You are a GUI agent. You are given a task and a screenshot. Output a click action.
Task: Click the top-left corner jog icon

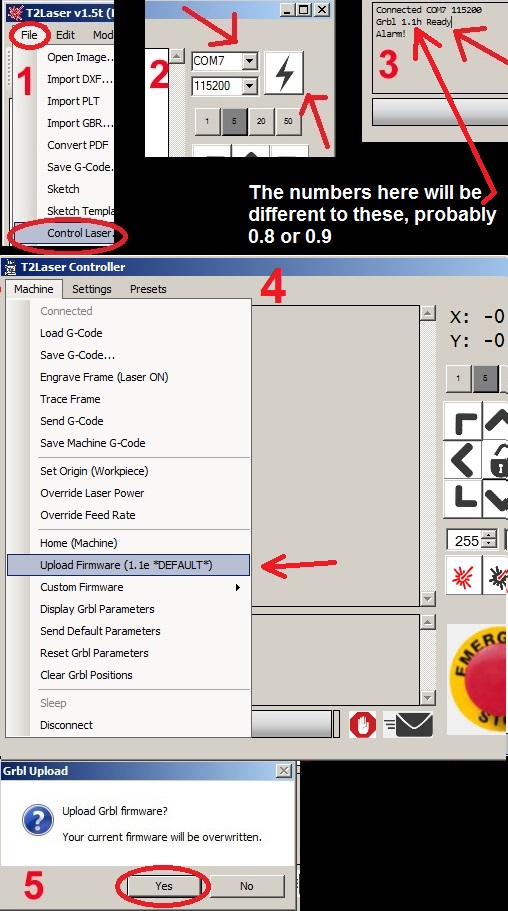463,421
